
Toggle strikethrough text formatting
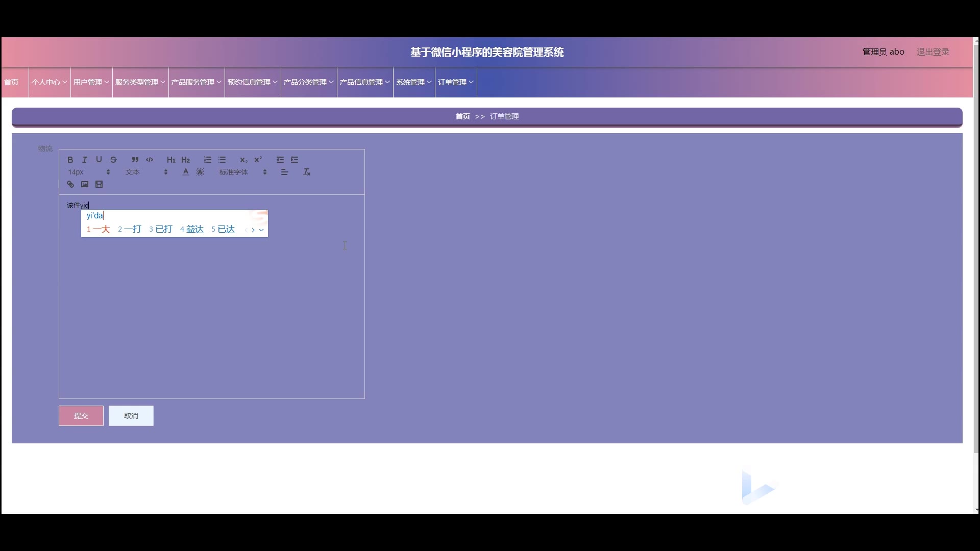tap(113, 160)
